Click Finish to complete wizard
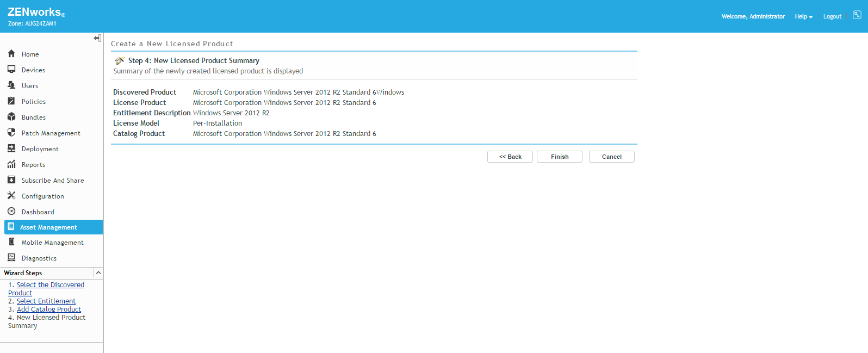Image resolution: width=868 pixels, height=353 pixels. [560, 157]
